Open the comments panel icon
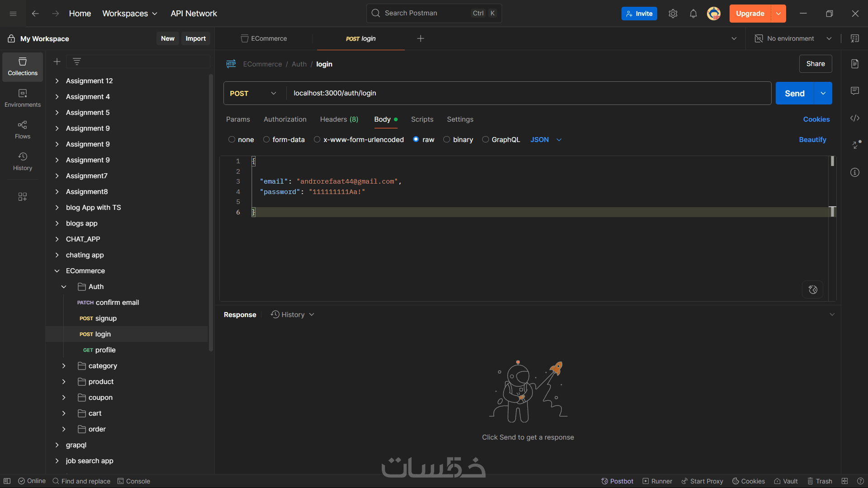This screenshot has height=488, width=868. [855, 91]
